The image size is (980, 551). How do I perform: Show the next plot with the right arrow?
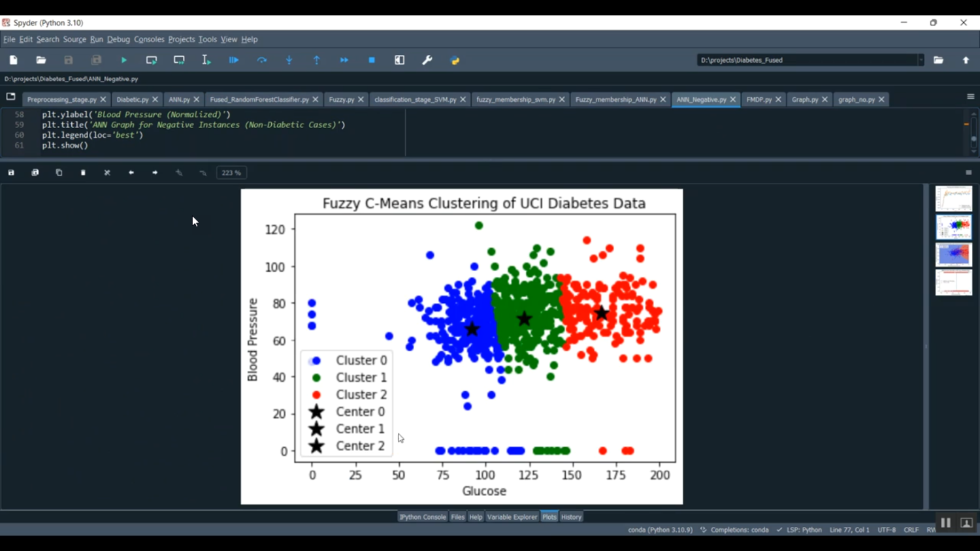(x=155, y=172)
